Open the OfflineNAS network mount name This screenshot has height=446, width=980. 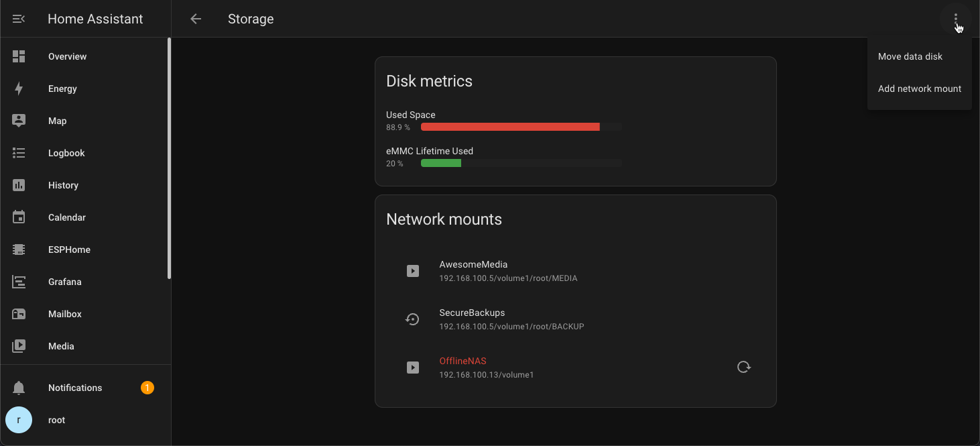463,361
